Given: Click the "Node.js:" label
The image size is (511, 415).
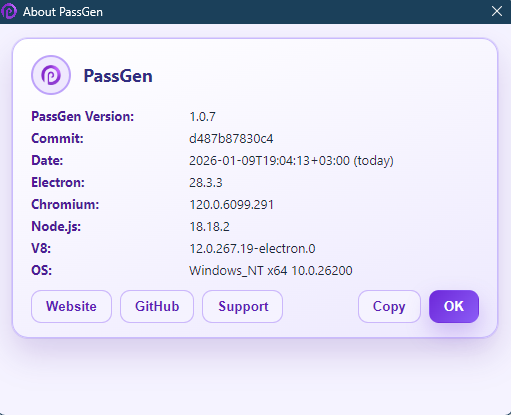Looking at the screenshot, I should 56,227.
